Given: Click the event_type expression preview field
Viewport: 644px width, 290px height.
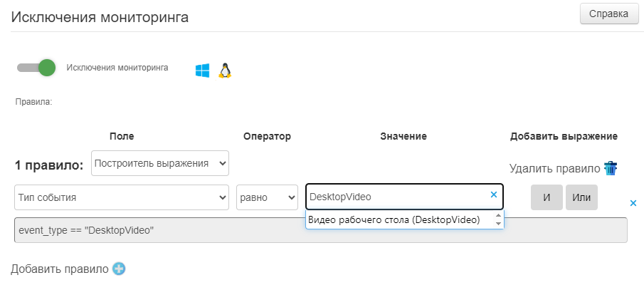Looking at the screenshot, I should (x=320, y=231).
